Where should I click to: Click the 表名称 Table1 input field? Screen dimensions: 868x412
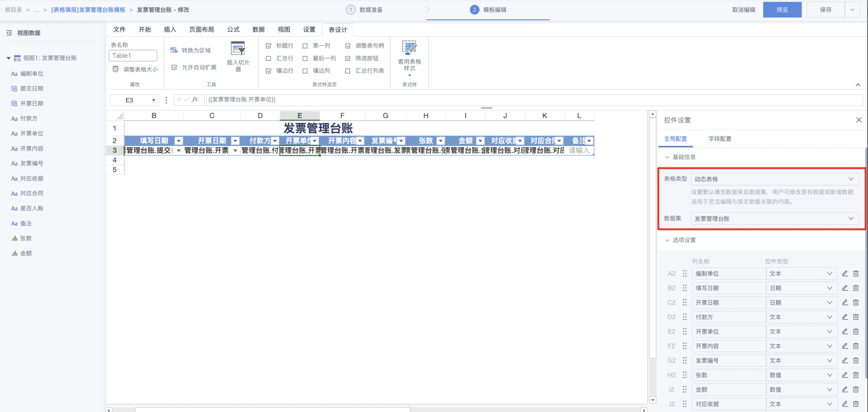(x=133, y=56)
